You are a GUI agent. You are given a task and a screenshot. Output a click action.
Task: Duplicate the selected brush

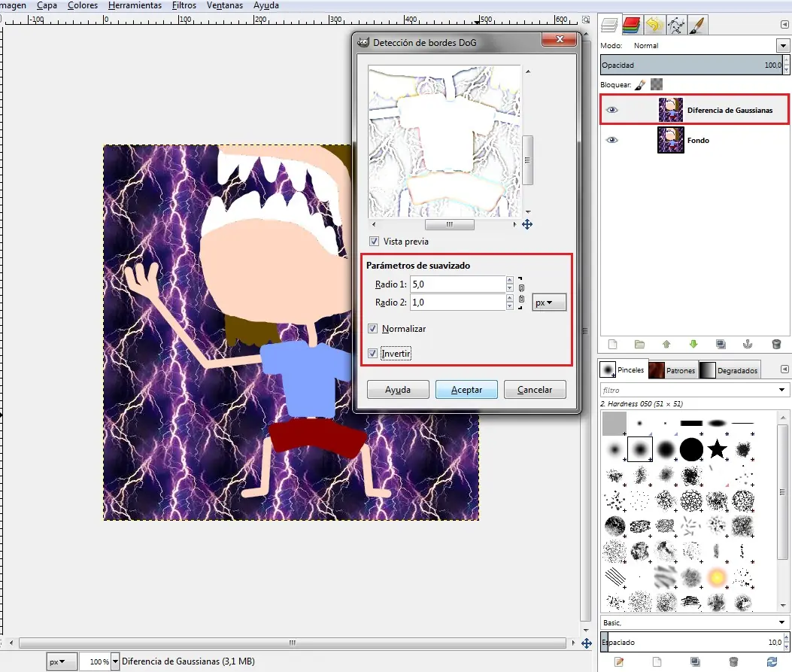[695, 662]
